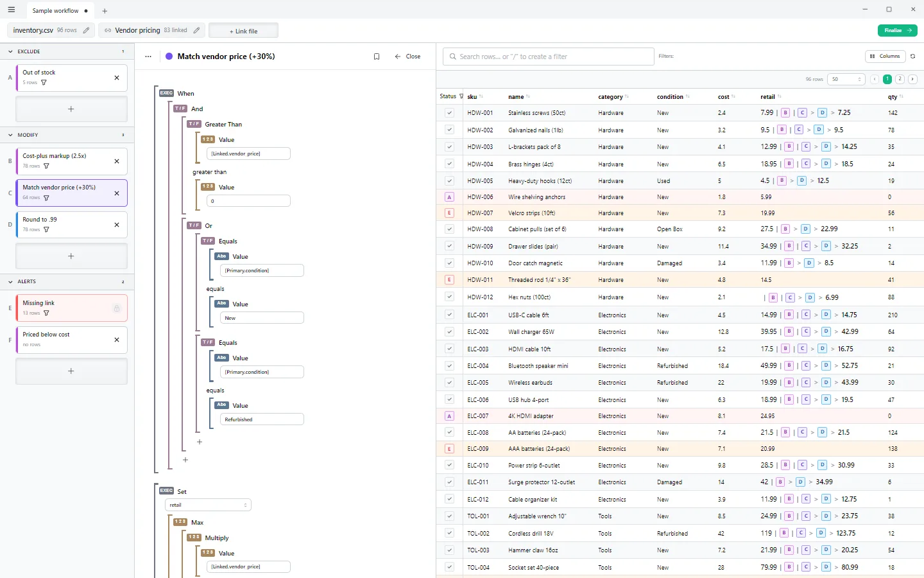This screenshot has width=924, height=578.
Task: Refresh the data table
Action: point(912,57)
